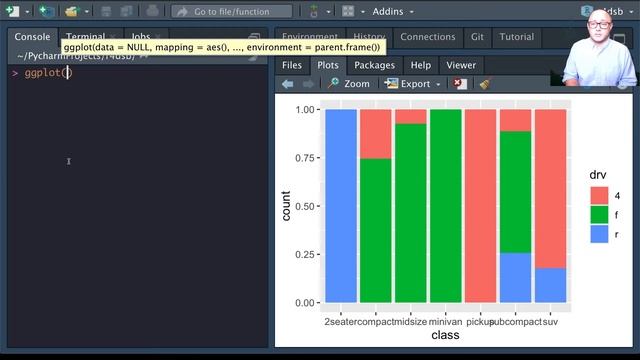Click the version control icon
This screenshot has width=640, height=360.
coord(314,11)
